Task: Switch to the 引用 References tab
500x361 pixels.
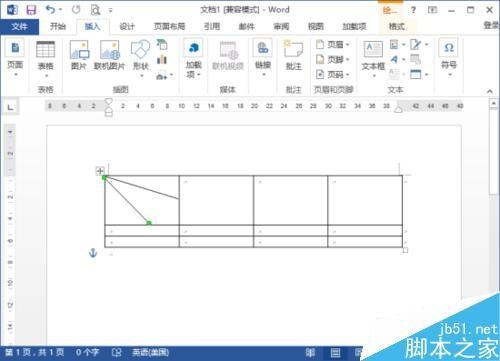Action: (x=212, y=26)
